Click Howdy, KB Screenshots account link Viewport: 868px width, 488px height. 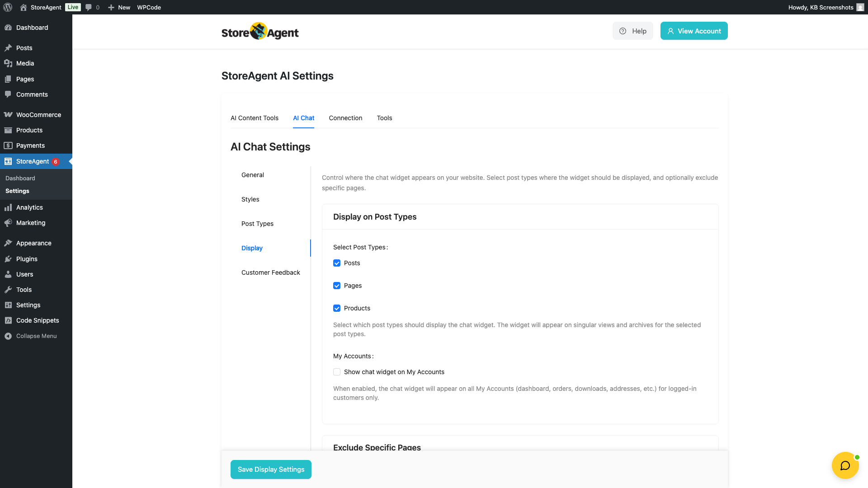(821, 7)
